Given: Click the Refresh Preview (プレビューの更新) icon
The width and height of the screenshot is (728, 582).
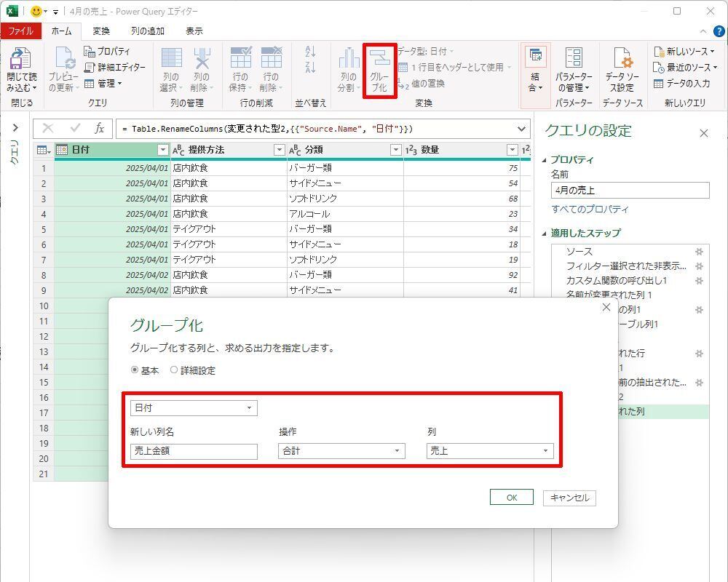Looking at the screenshot, I should 63,69.
